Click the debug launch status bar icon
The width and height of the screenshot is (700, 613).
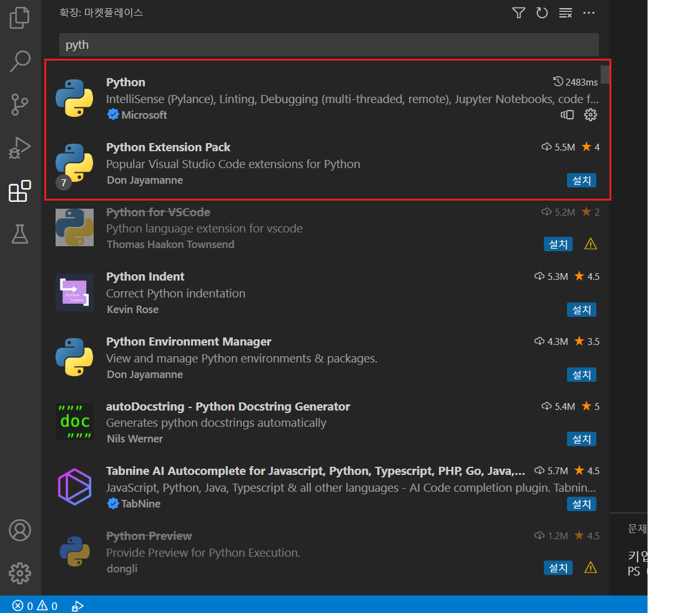(x=77, y=606)
